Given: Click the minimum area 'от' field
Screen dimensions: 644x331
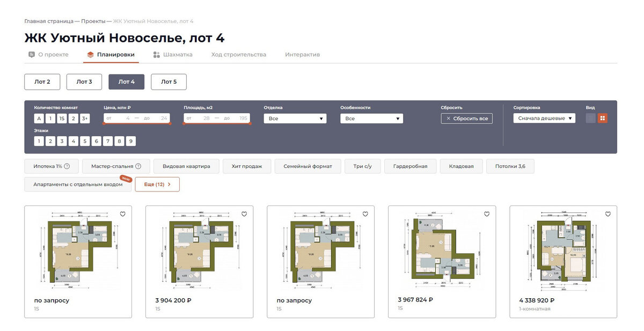Looking at the screenshot, I should point(198,118).
